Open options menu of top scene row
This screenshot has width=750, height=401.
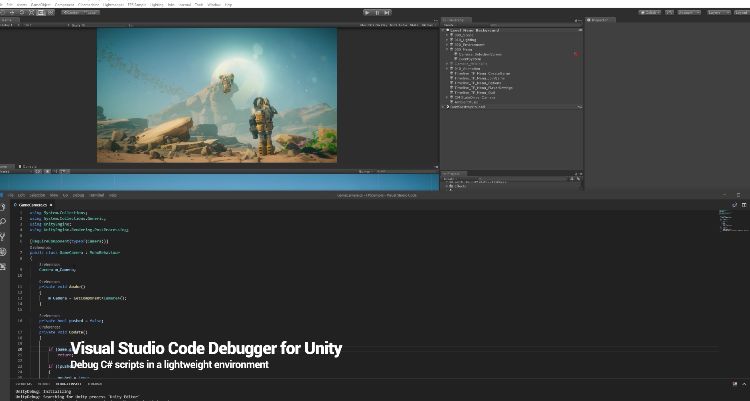click(x=580, y=30)
